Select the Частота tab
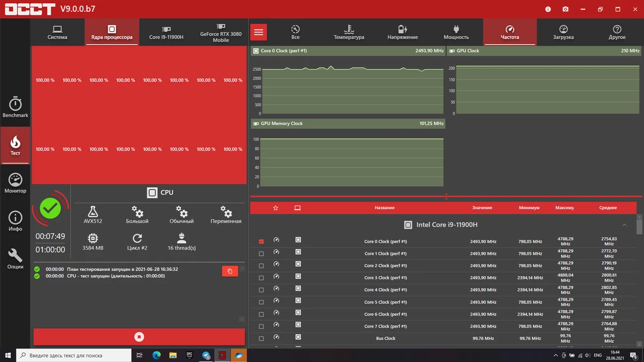This screenshot has height=362, width=644. coord(510,32)
